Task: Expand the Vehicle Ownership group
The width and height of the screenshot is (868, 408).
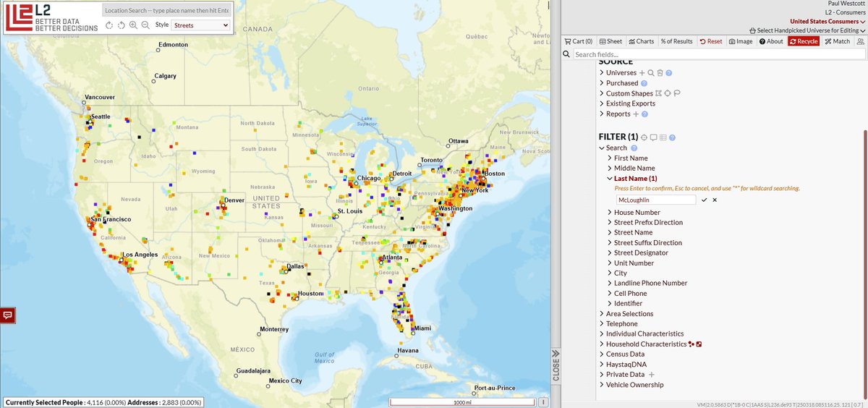Action: pyautogui.click(x=602, y=385)
